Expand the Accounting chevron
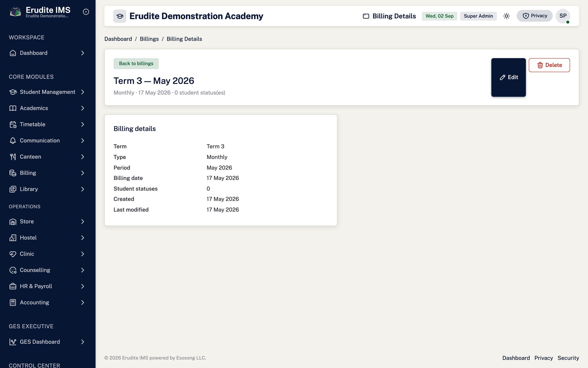Image resolution: width=588 pixels, height=368 pixels. 83,302
